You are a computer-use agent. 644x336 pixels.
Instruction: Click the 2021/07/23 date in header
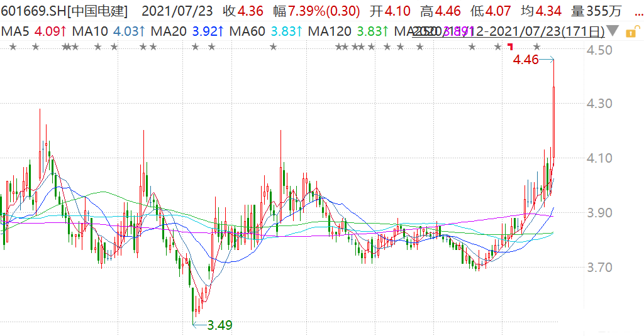coord(177,11)
